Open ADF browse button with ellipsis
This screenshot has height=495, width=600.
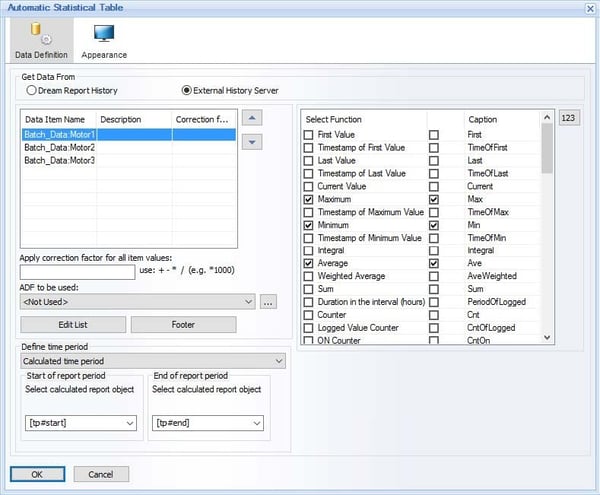click(269, 301)
